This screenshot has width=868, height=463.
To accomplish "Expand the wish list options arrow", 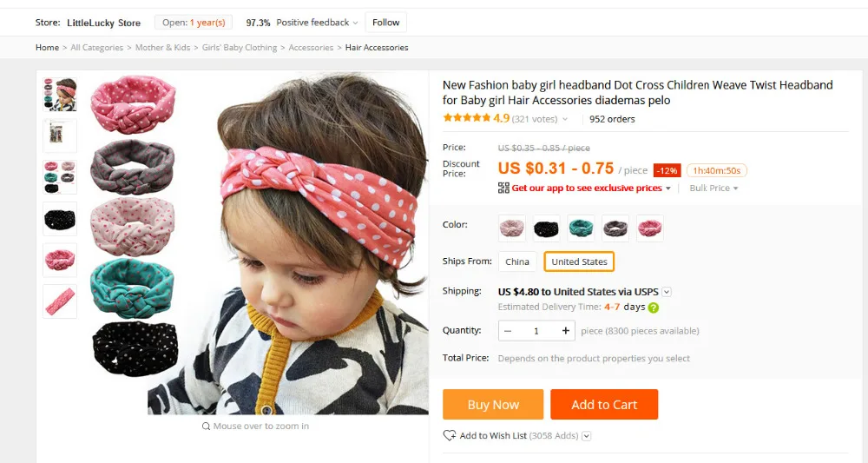I will tap(586, 436).
